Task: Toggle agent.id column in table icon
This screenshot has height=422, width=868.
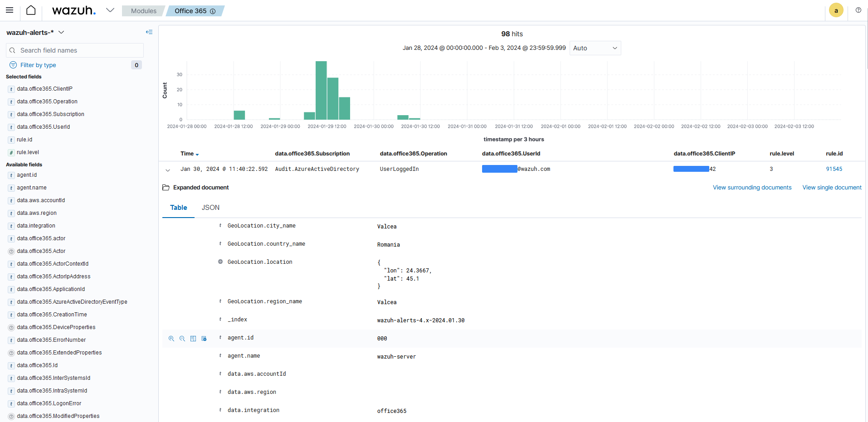Action: (193, 339)
